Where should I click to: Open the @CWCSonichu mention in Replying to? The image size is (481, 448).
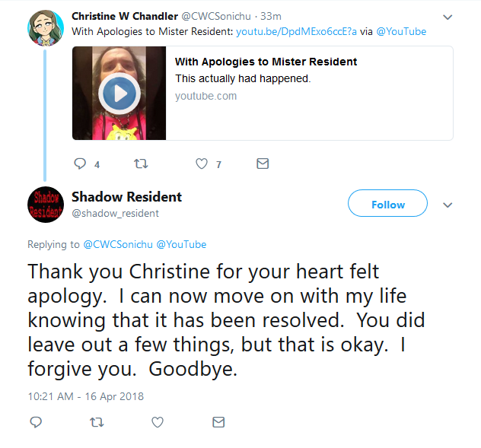click(x=118, y=245)
